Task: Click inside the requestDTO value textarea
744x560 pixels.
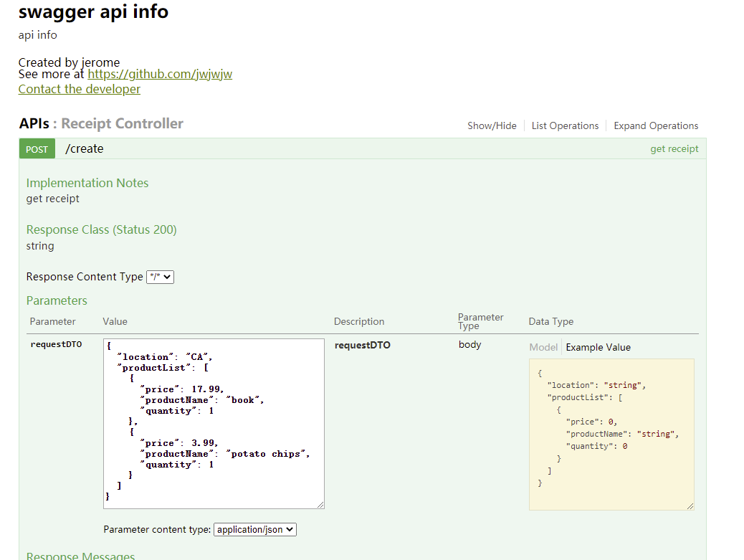Action: coord(214,423)
